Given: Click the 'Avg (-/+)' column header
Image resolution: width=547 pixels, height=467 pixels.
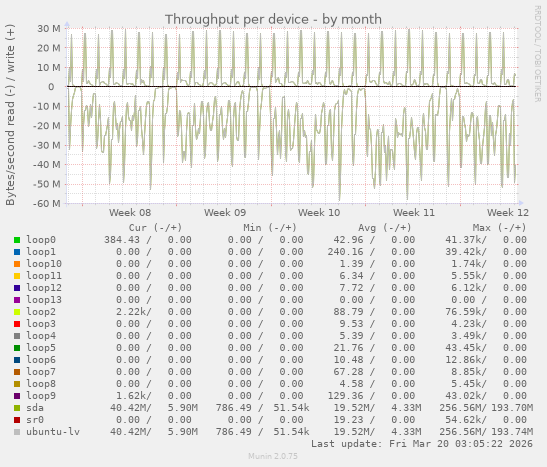Looking at the screenshot, I should 385,228.
